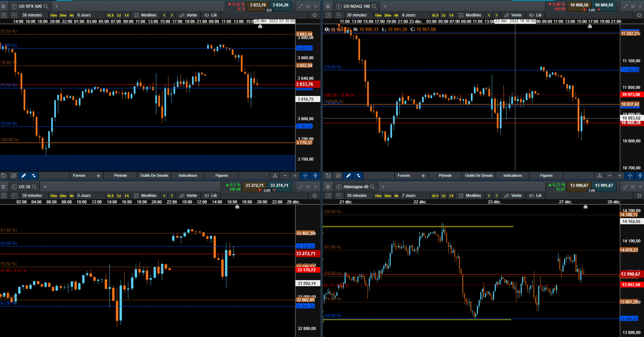Search instrument in US NDAQ 100 chart
The height and width of the screenshot is (337, 644).
374,6
